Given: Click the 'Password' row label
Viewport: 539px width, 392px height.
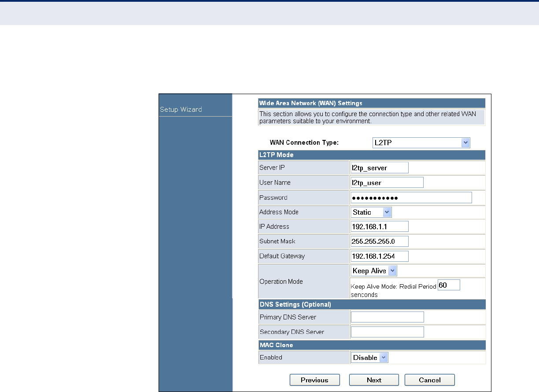Looking at the screenshot, I should tap(273, 198).
